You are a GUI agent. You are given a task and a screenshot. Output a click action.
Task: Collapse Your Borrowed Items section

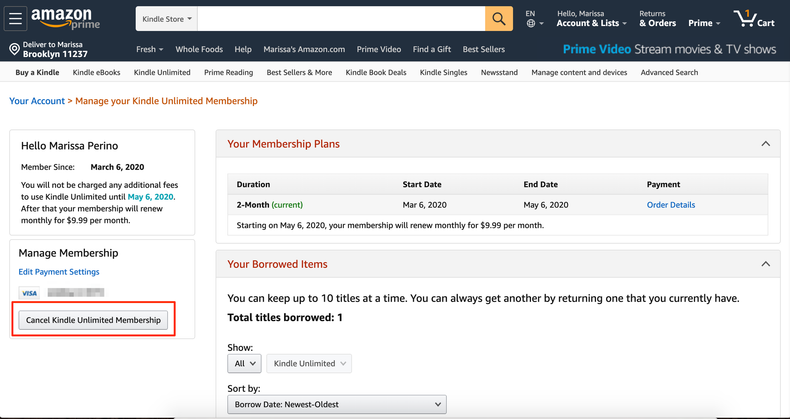(765, 264)
